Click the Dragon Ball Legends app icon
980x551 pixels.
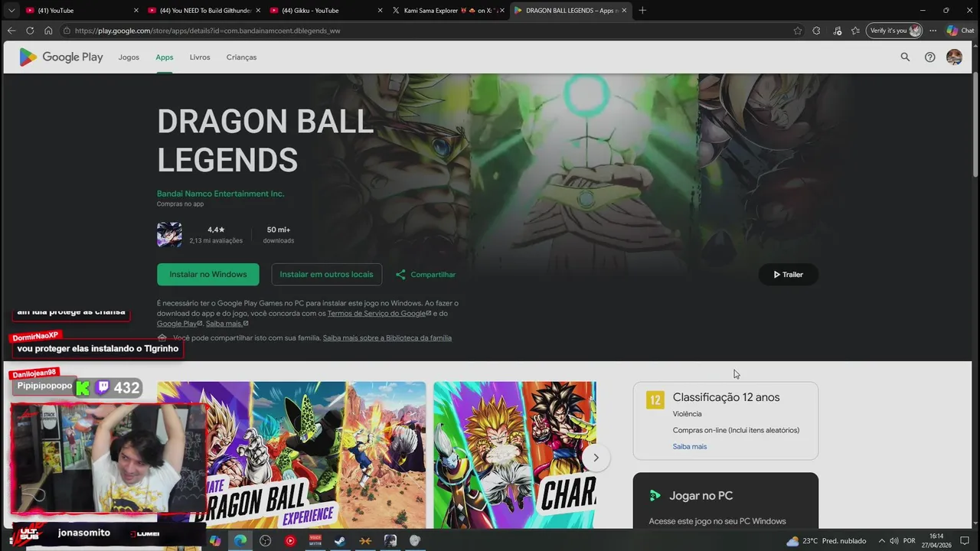pos(169,235)
